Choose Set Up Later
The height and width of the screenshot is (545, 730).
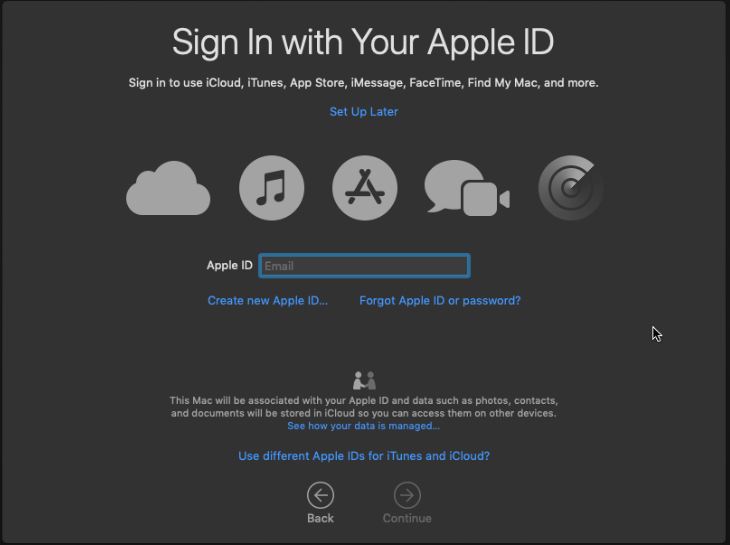tap(364, 112)
